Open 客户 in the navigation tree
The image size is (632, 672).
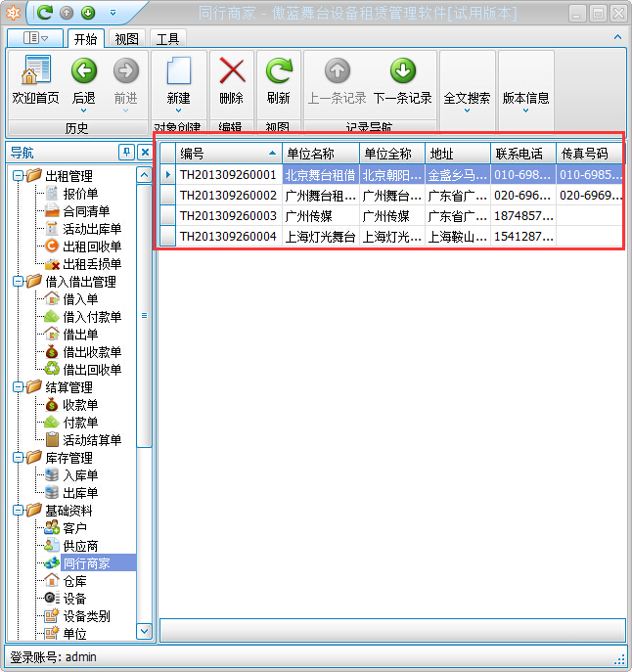(74, 528)
